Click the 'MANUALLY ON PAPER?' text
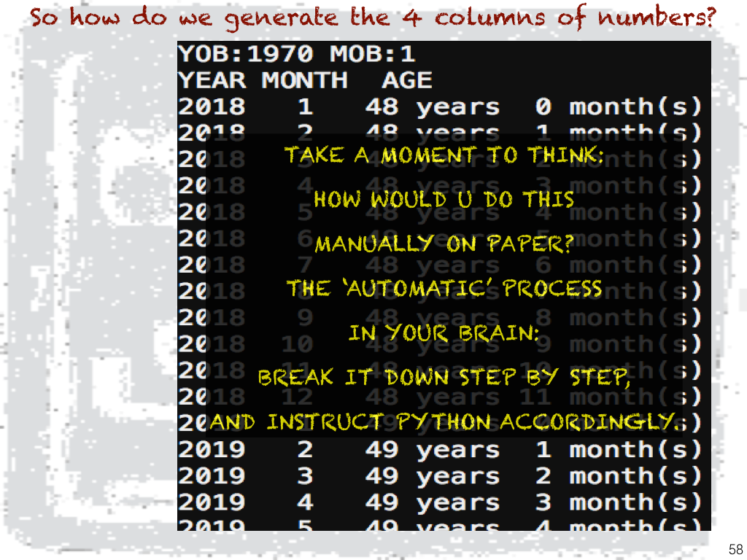The height and width of the screenshot is (560, 747). (444, 244)
